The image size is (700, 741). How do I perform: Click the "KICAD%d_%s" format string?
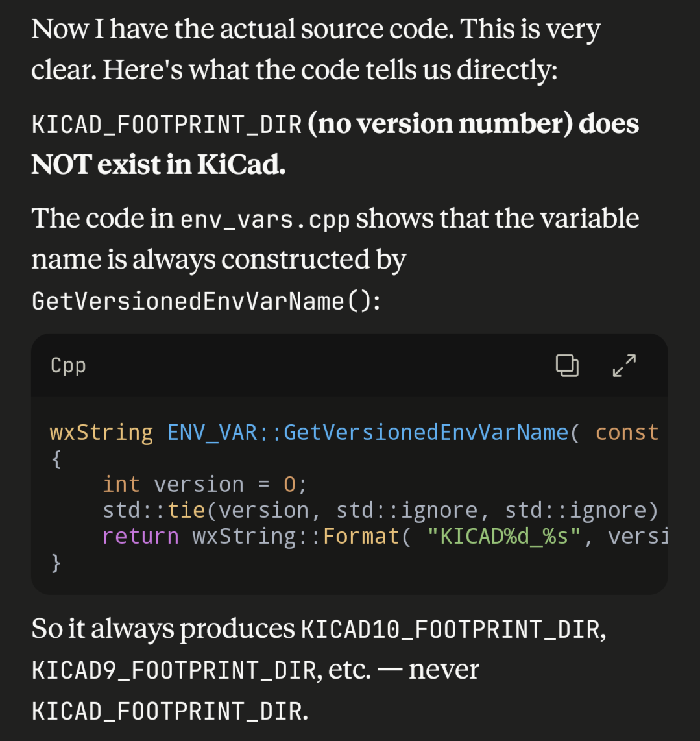point(503,537)
